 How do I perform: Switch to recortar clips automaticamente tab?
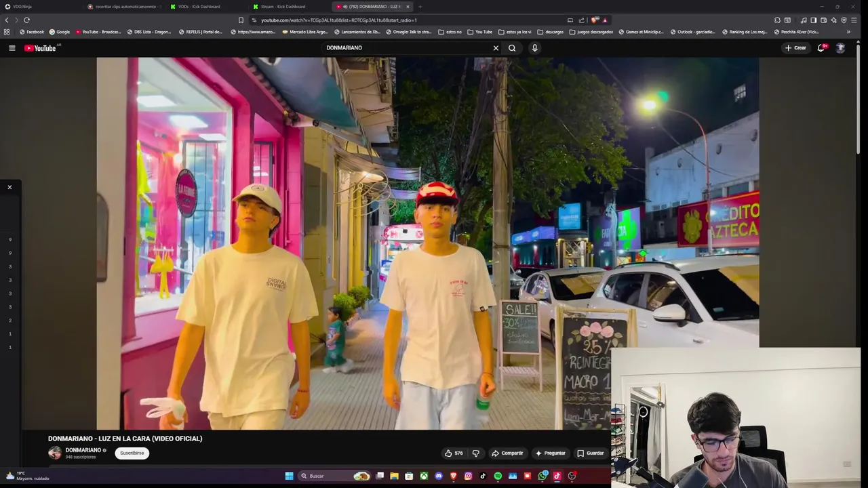123,7
